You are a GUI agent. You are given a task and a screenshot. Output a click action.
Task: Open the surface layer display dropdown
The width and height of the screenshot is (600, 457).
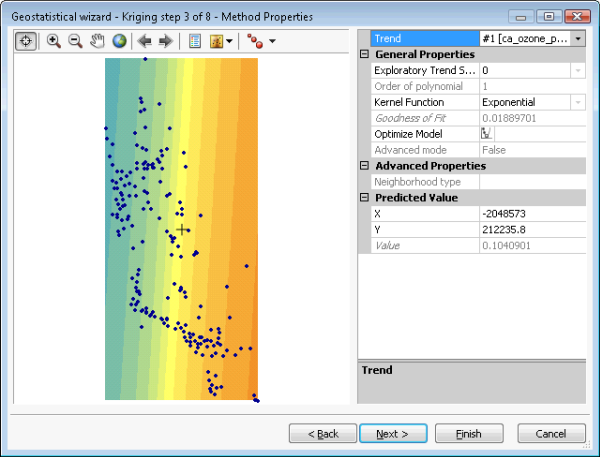click(x=221, y=41)
